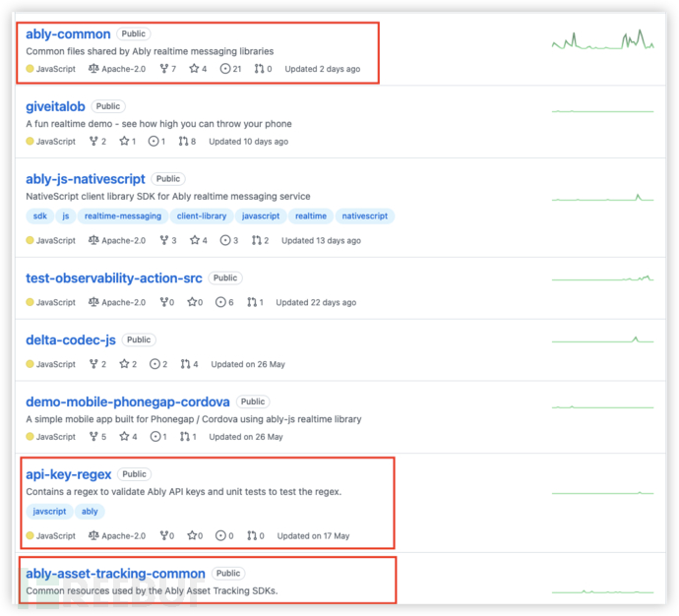679x616 pixels.
Task: Click pull request icon in ably-common row
Action: click(259, 69)
